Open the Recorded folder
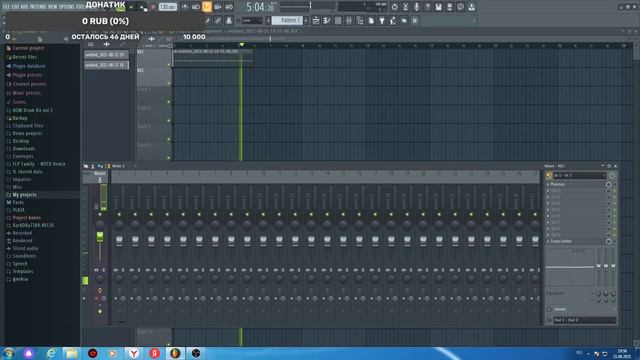The width and height of the screenshot is (640, 360). click(22, 233)
